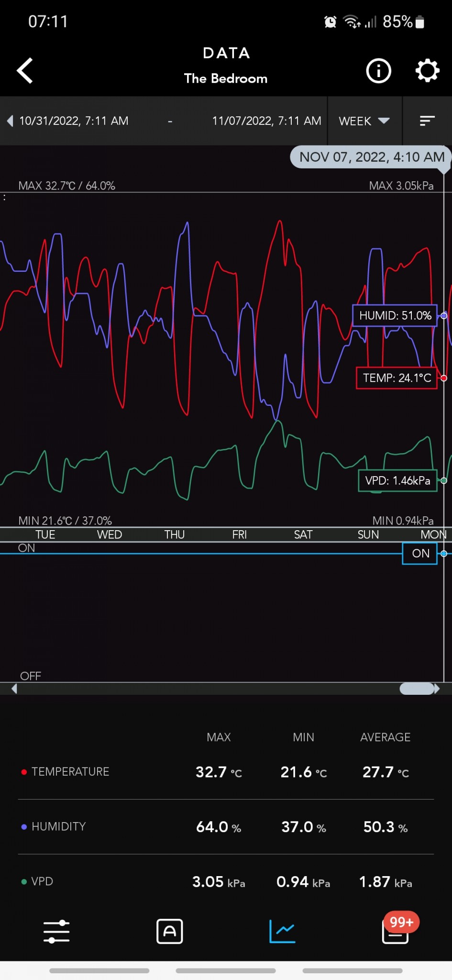Viewport: 452px width, 980px height.
Task: Click the HUMID: 51.0% data label
Action: click(395, 316)
